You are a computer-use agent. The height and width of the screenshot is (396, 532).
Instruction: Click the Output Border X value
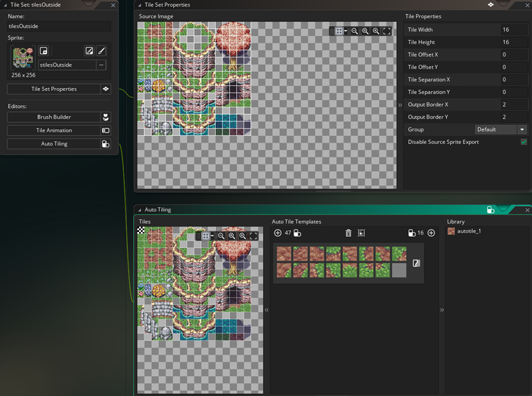[513, 105]
